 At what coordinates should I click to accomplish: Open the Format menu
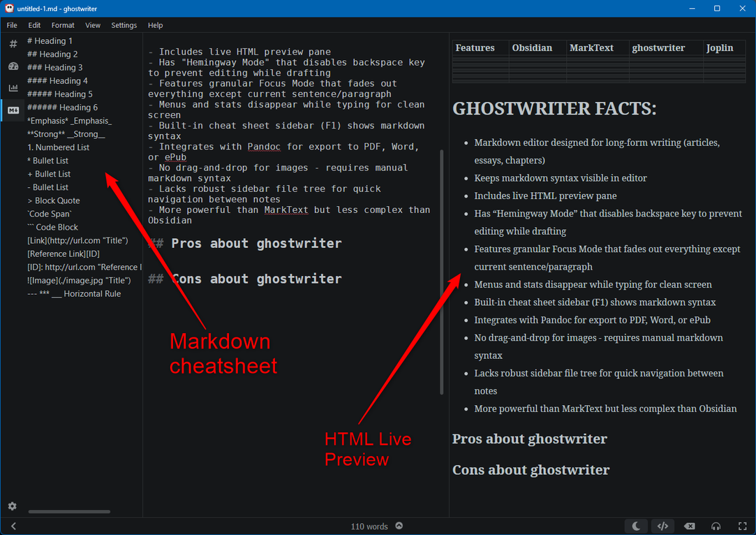point(63,25)
